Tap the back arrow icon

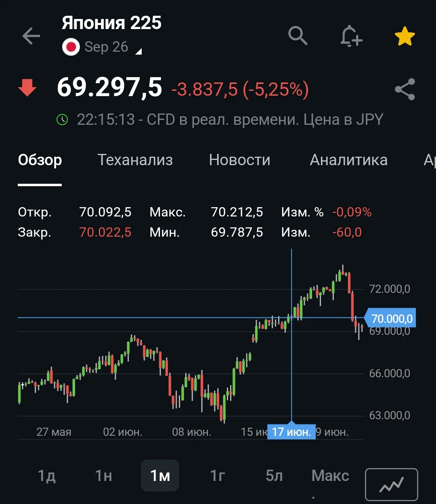coord(31,36)
